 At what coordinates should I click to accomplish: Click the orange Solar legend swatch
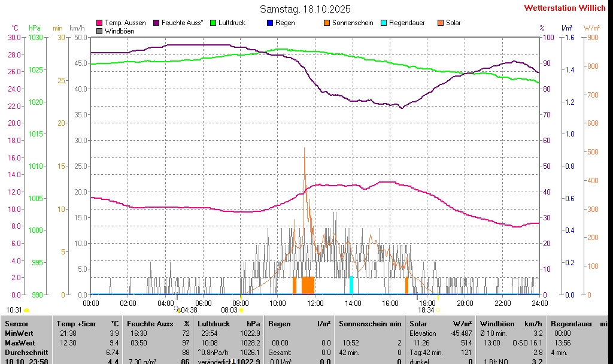coord(441,23)
